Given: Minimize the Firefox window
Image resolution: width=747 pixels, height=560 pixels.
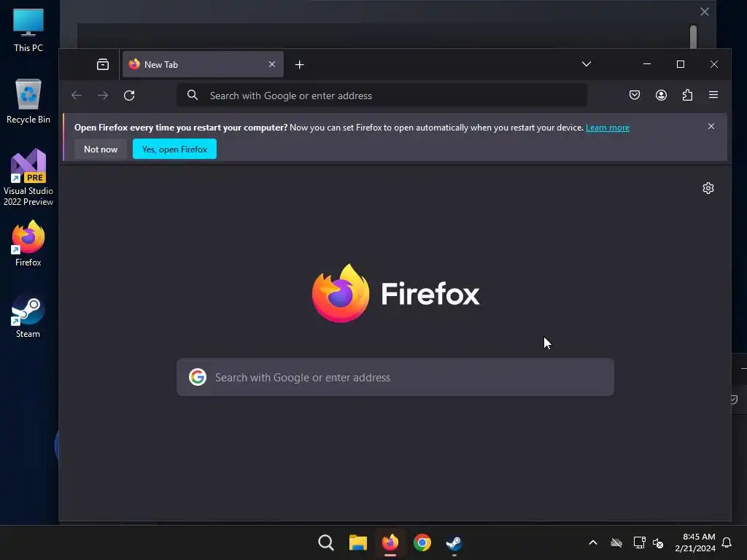Looking at the screenshot, I should point(647,64).
